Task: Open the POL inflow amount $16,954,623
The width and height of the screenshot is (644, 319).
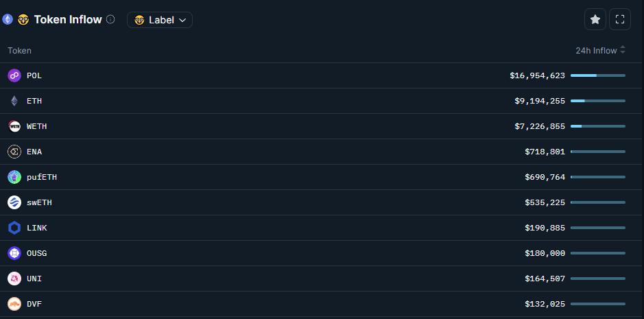Action: 537,75
